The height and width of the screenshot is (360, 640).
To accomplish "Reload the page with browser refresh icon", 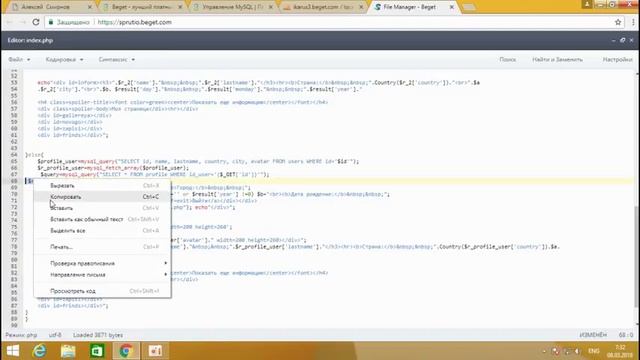I will [x=36, y=22].
